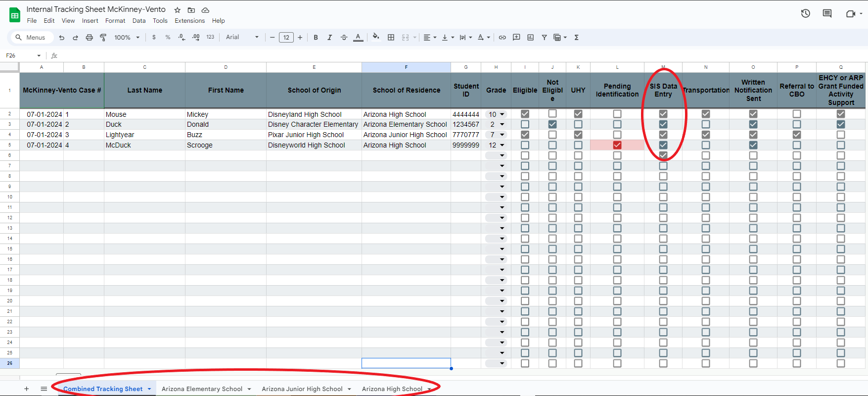This screenshot has height=396, width=868.
Task: Open horizontal align dropdown
Action: [x=430, y=38]
